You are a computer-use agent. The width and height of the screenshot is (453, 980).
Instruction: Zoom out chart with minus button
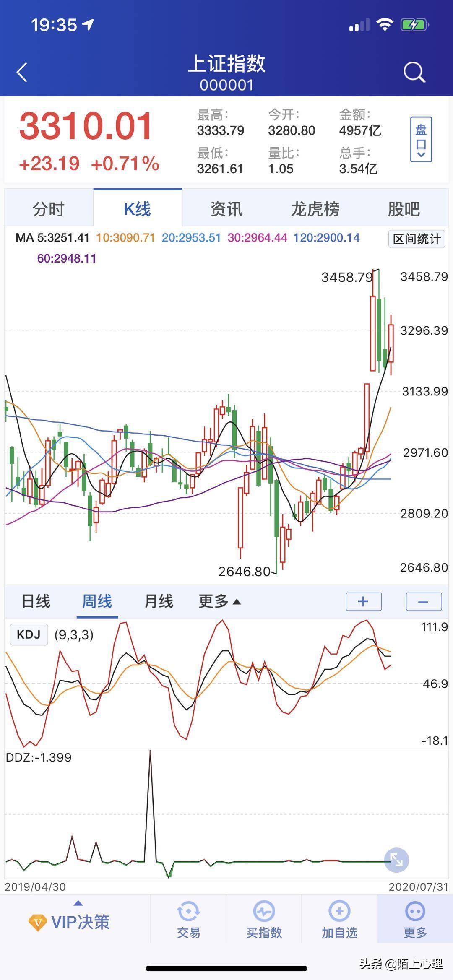[423, 602]
